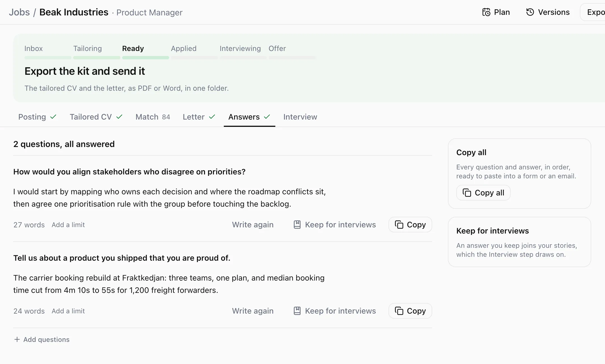Screen dimensions: 605x364
Task: Click the 'Export the kit and send it' heading
Action: 85,71
